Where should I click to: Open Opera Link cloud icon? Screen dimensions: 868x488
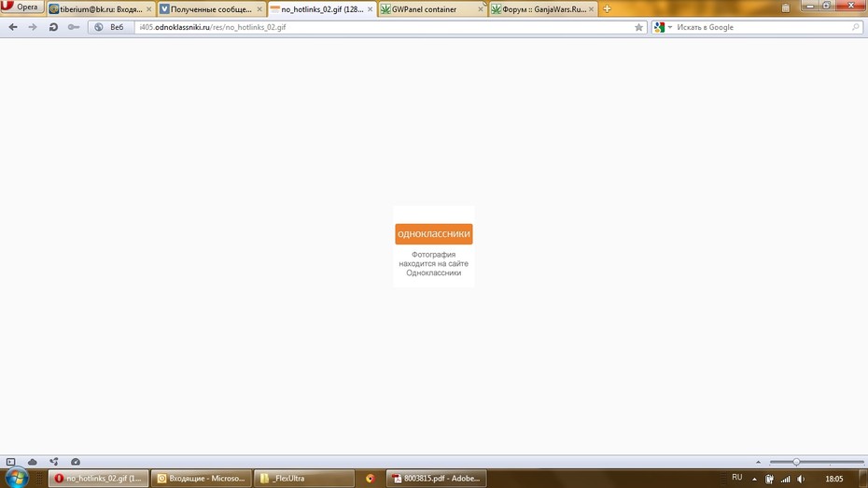pos(32,462)
